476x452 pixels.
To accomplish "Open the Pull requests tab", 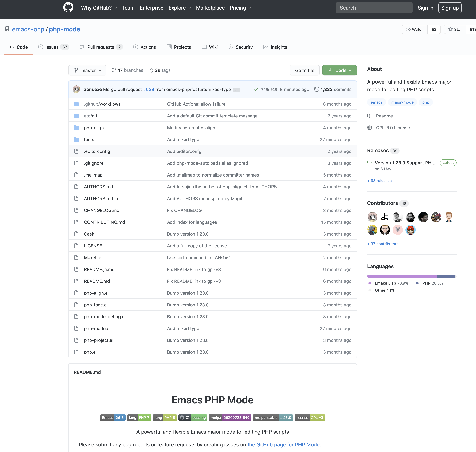I will point(101,47).
